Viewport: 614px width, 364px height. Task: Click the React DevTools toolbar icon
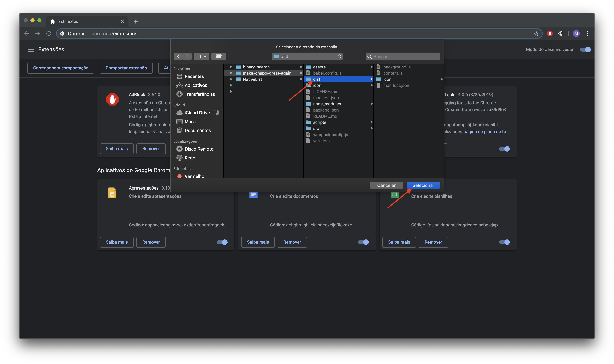point(561,34)
